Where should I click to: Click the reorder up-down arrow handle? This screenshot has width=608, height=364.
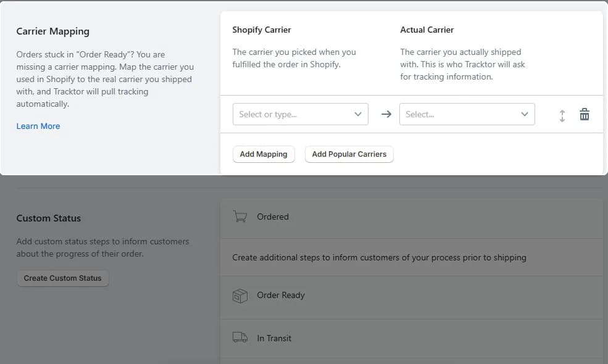tap(562, 115)
